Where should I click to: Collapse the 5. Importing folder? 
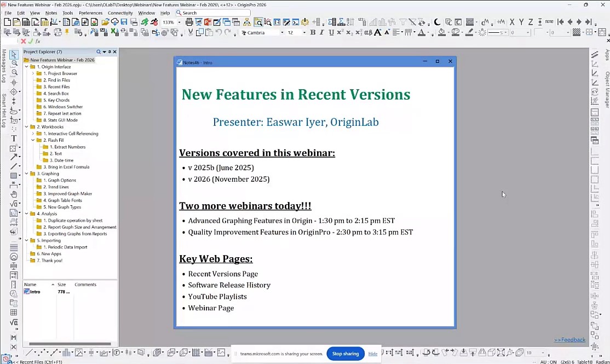pos(27,240)
